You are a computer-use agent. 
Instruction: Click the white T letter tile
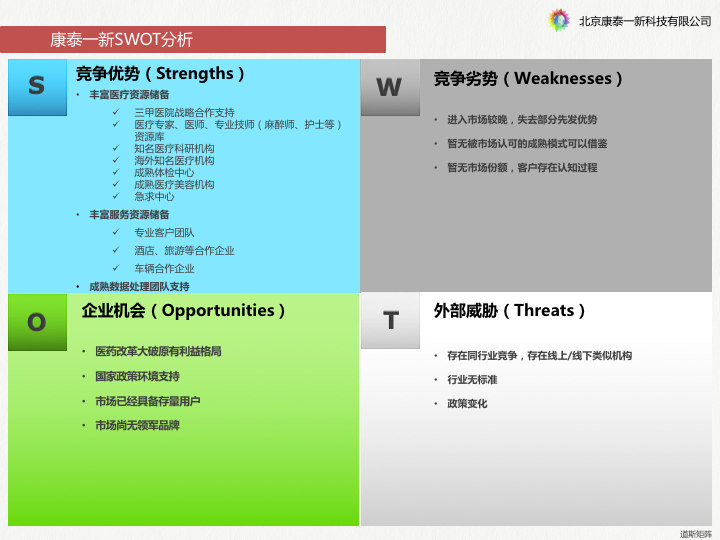(390, 320)
